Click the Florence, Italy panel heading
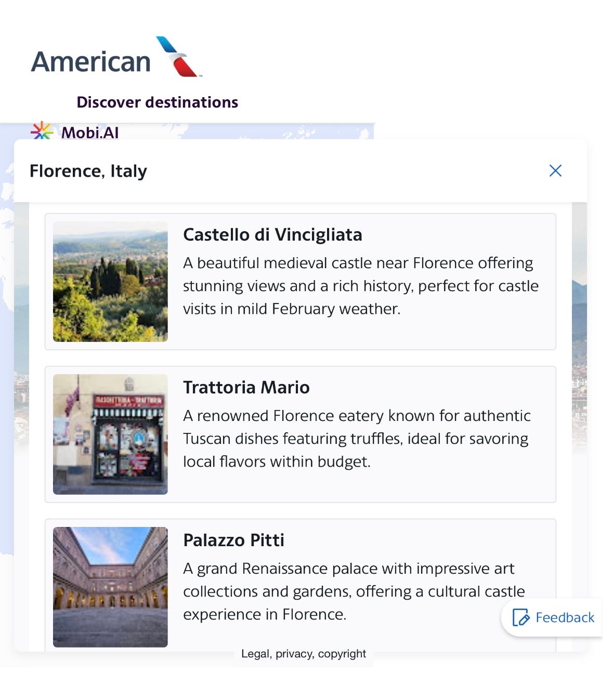The width and height of the screenshot is (613, 700). click(88, 171)
